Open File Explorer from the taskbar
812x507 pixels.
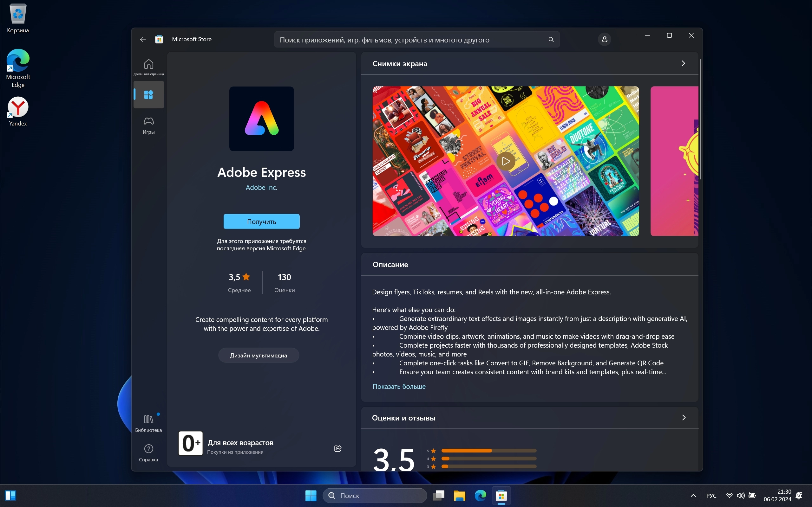coord(459,495)
